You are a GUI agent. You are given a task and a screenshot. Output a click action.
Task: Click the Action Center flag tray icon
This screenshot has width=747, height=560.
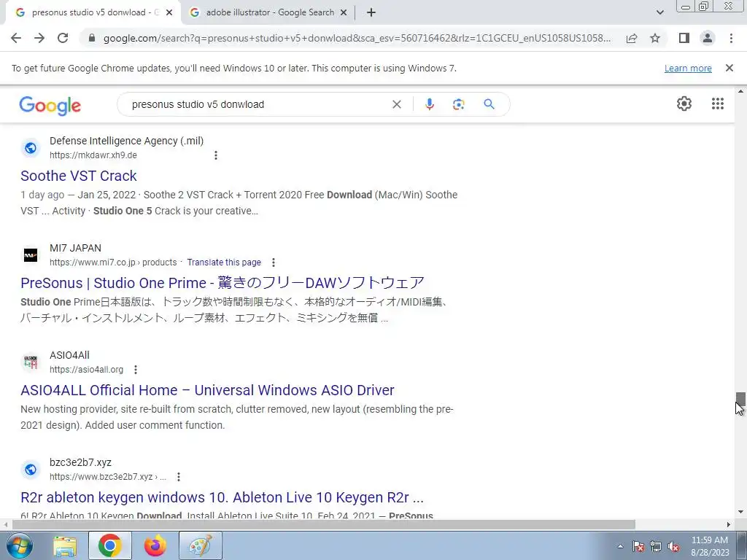click(638, 547)
